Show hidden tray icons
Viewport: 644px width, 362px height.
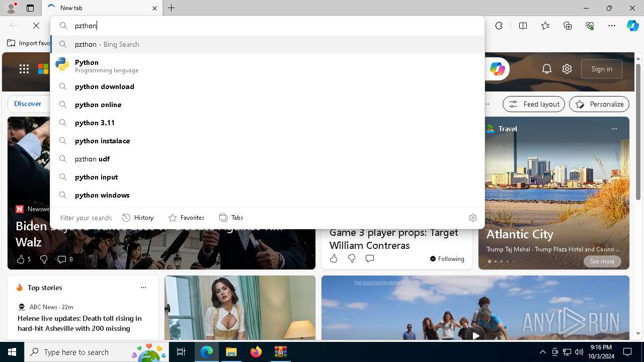[542, 352]
